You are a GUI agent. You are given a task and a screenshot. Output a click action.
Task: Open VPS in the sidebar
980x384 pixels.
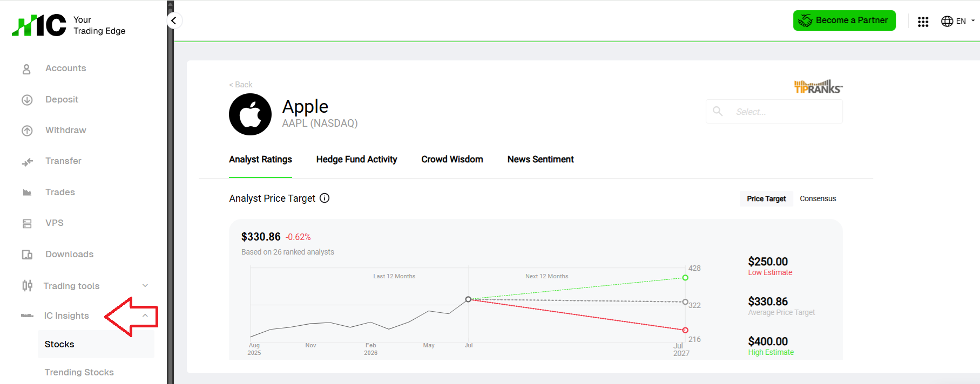pyautogui.click(x=54, y=223)
